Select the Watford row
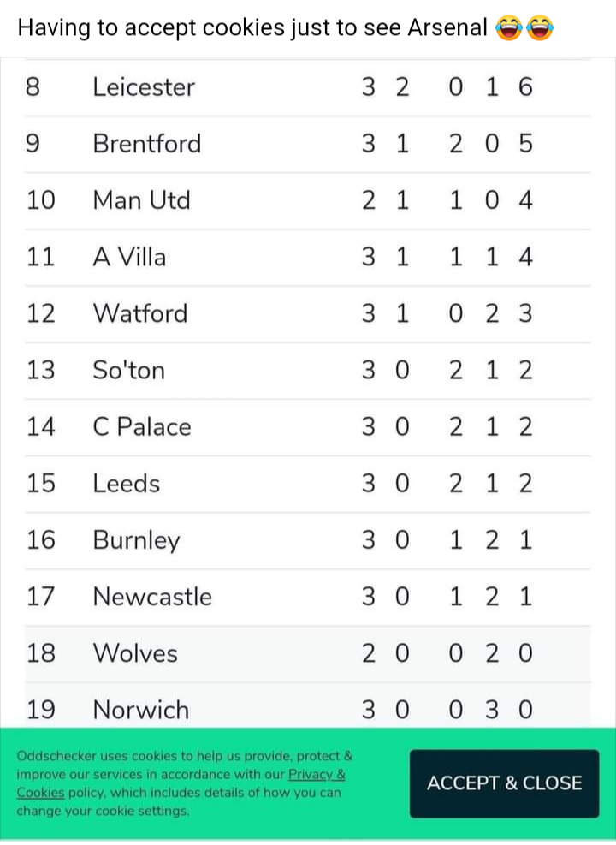The height and width of the screenshot is (845, 616). 307,313
